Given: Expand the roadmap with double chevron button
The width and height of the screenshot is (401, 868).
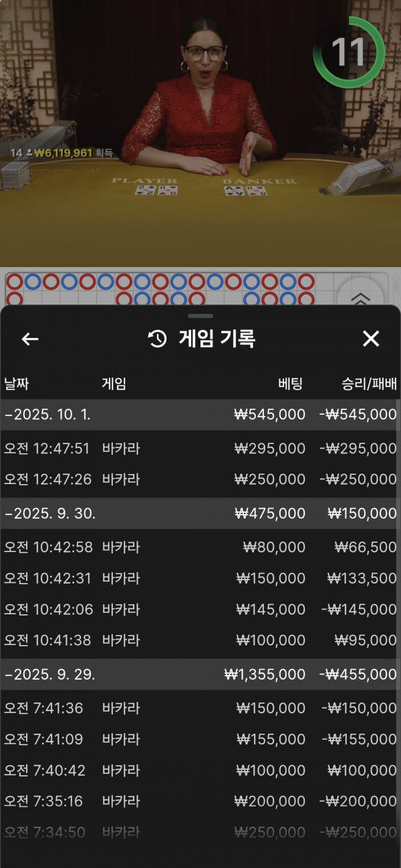Looking at the screenshot, I should click(x=360, y=298).
